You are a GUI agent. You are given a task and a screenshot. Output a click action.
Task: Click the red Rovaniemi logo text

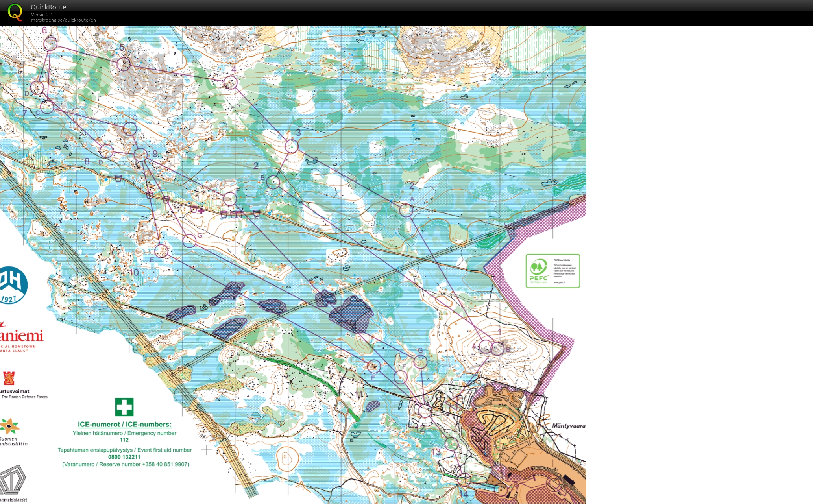[22, 336]
